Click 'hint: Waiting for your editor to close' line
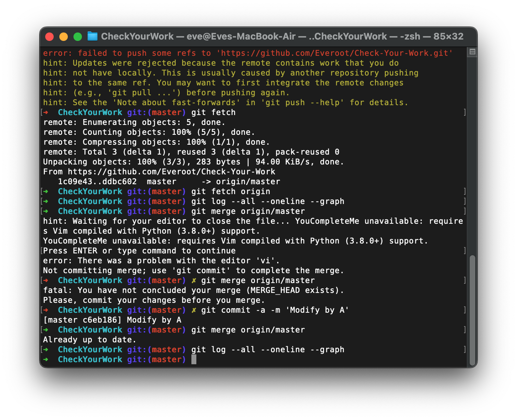Image resolution: width=517 pixels, height=420 pixels. click(x=253, y=226)
